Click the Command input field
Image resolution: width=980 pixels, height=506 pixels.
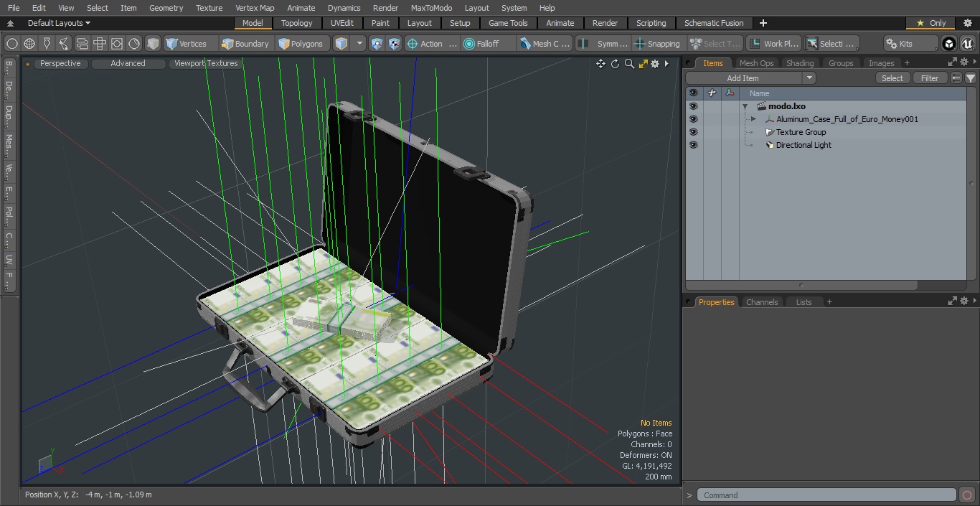(826, 495)
